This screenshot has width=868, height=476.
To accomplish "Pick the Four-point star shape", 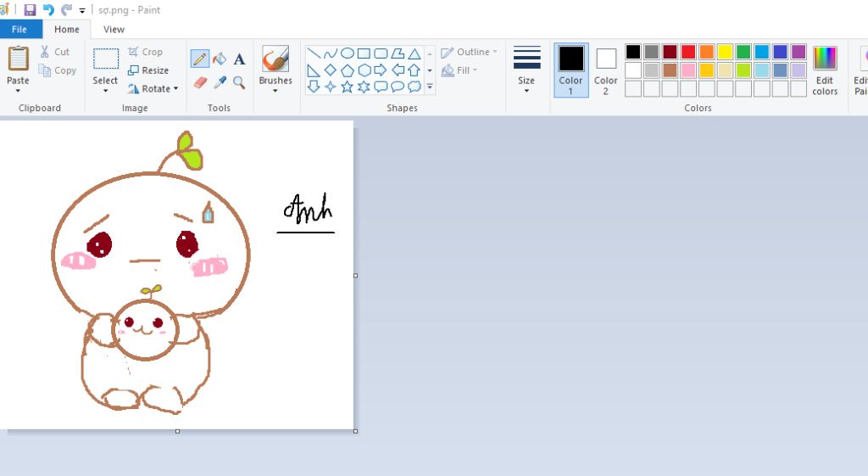I will tap(331, 87).
